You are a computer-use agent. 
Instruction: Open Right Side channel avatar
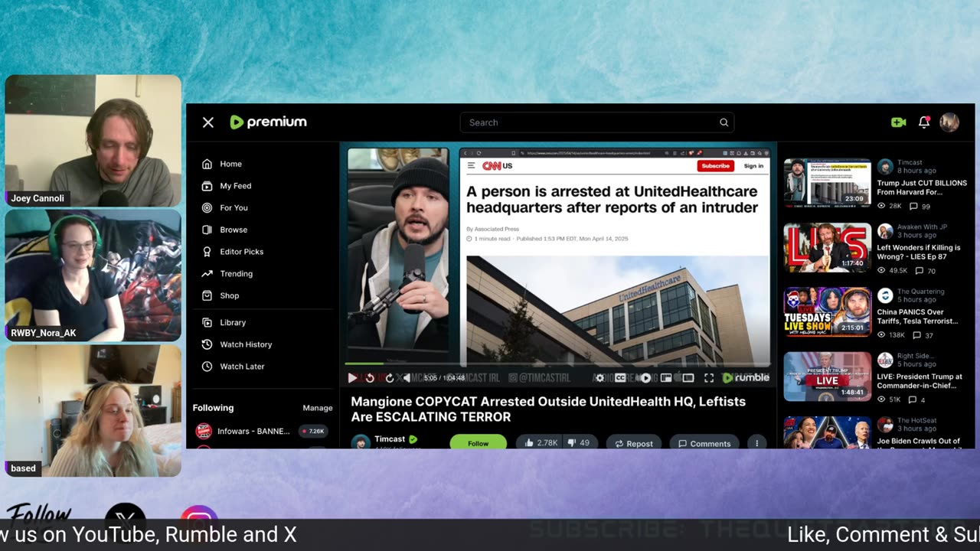[x=885, y=360]
